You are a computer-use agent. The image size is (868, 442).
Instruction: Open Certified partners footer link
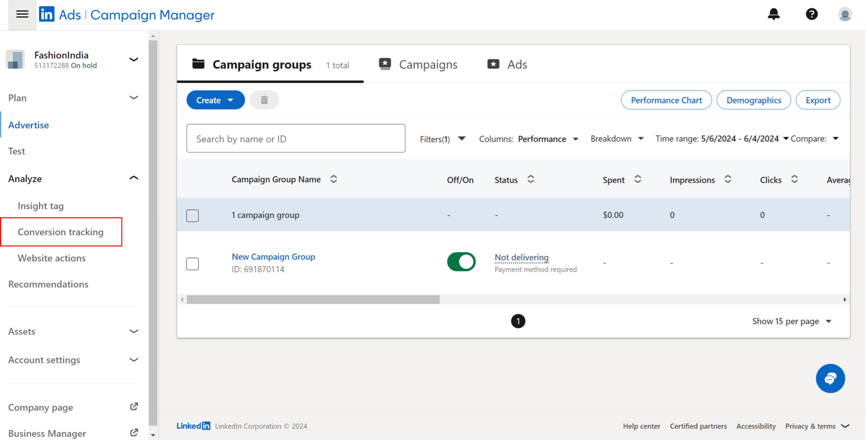coord(698,426)
